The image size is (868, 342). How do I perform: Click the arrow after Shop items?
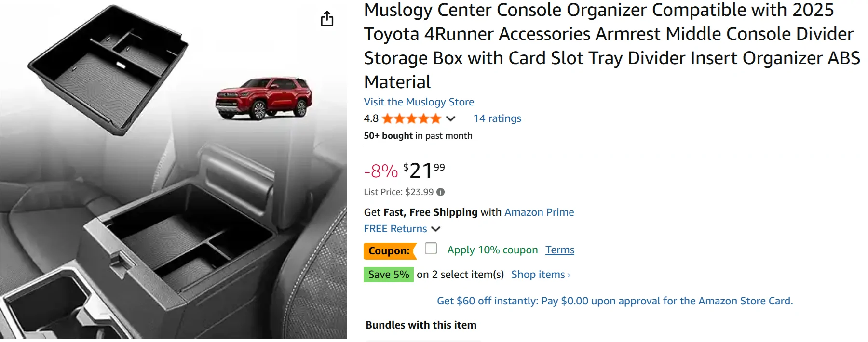pos(569,275)
